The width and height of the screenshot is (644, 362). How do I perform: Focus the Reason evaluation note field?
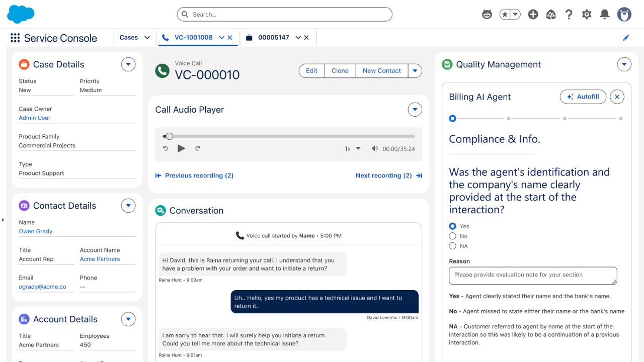click(533, 276)
